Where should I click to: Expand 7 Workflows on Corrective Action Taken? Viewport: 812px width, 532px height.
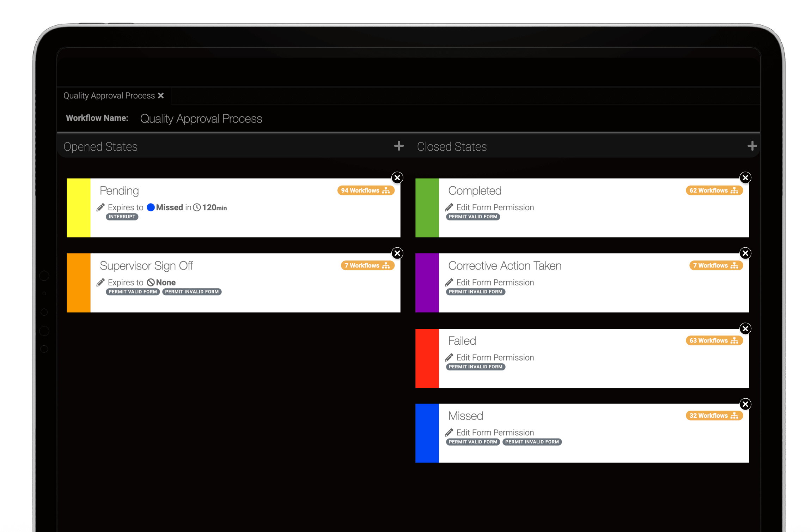click(x=716, y=265)
